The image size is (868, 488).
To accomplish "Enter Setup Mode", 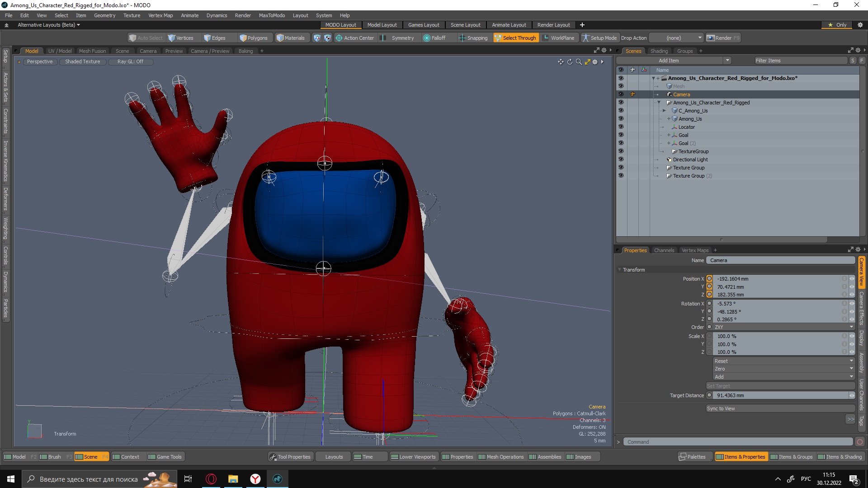I will pyautogui.click(x=599, y=38).
